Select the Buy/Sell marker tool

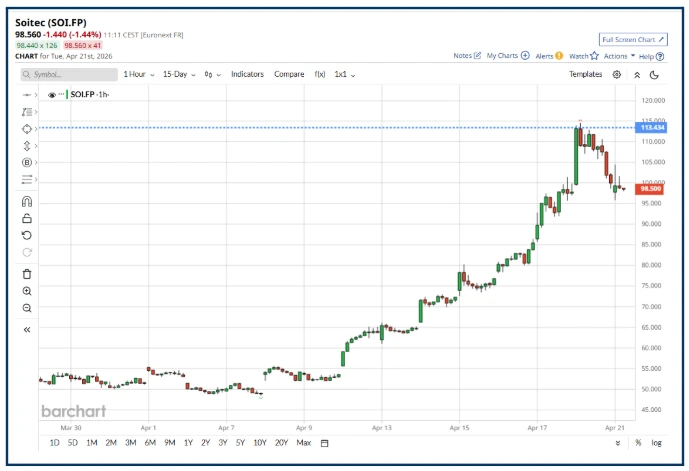pyautogui.click(x=27, y=163)
